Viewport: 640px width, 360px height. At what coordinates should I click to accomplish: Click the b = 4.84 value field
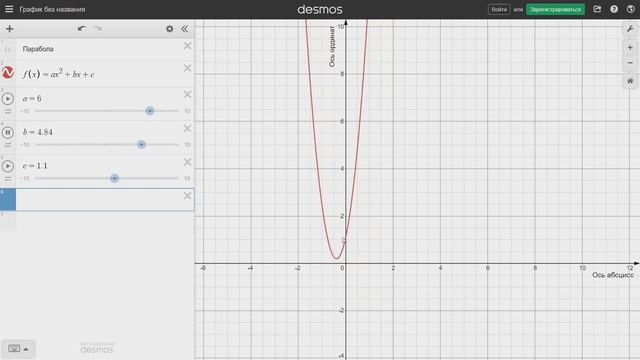tap(38, 132)
